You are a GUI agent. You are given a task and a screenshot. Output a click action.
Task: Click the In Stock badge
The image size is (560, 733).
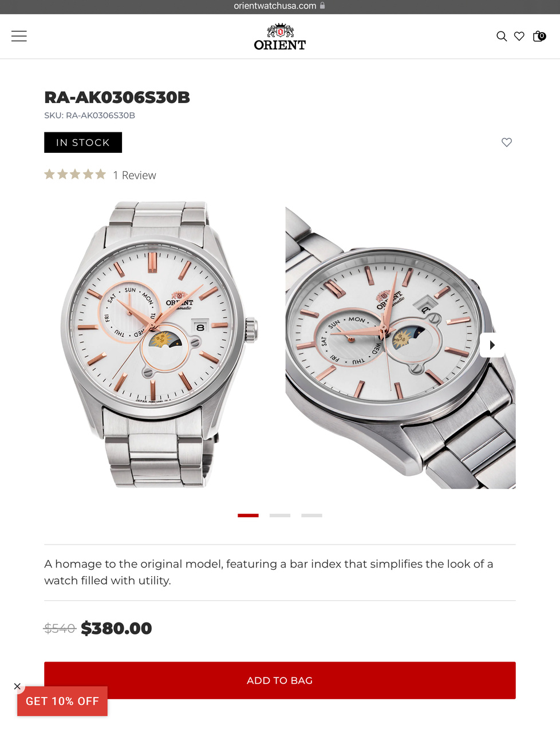click(x=83, y=143)
